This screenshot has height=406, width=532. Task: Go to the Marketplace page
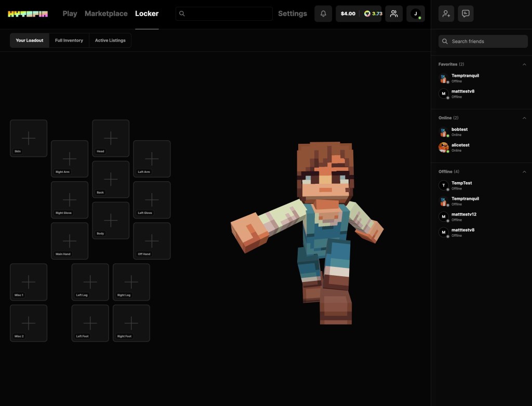coord(106,13)
